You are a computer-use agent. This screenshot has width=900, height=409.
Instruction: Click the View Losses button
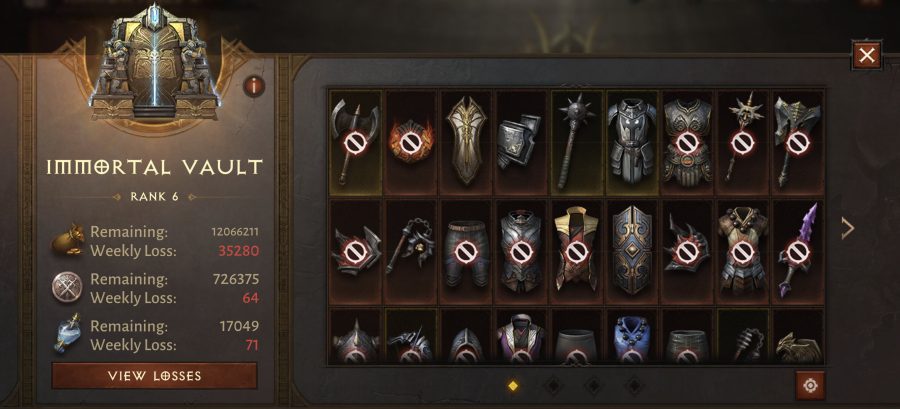[154, 376]
